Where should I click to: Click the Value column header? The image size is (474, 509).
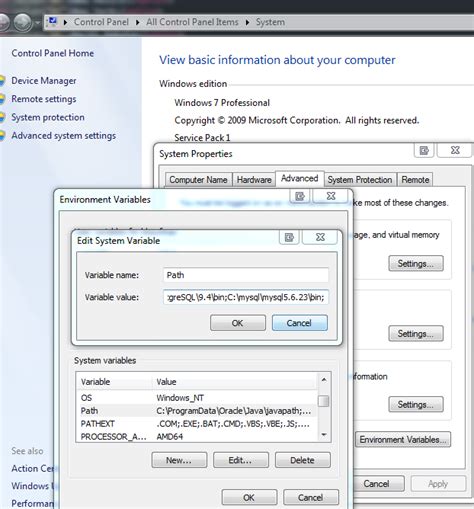[x=235, y=382]
